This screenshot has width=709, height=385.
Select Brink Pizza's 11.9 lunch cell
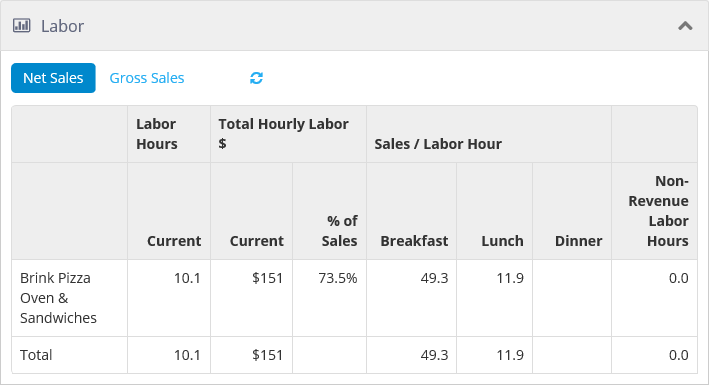point(510,278)
